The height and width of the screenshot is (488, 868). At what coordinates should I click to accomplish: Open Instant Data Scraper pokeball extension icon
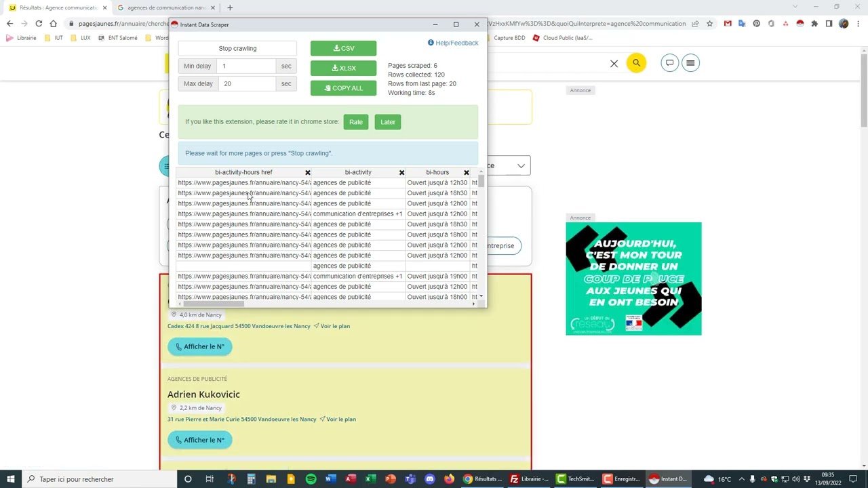pos(800,24)
